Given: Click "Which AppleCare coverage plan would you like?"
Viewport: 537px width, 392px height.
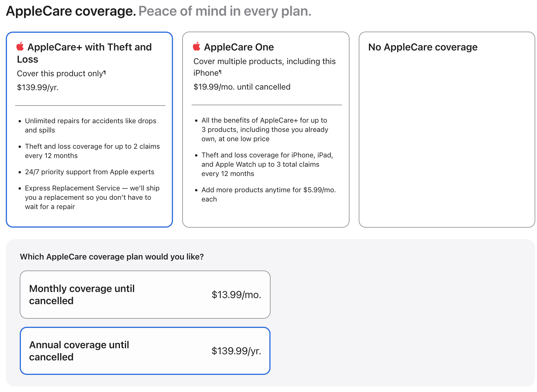Looking at the screenshot, I should click(112, 257).
